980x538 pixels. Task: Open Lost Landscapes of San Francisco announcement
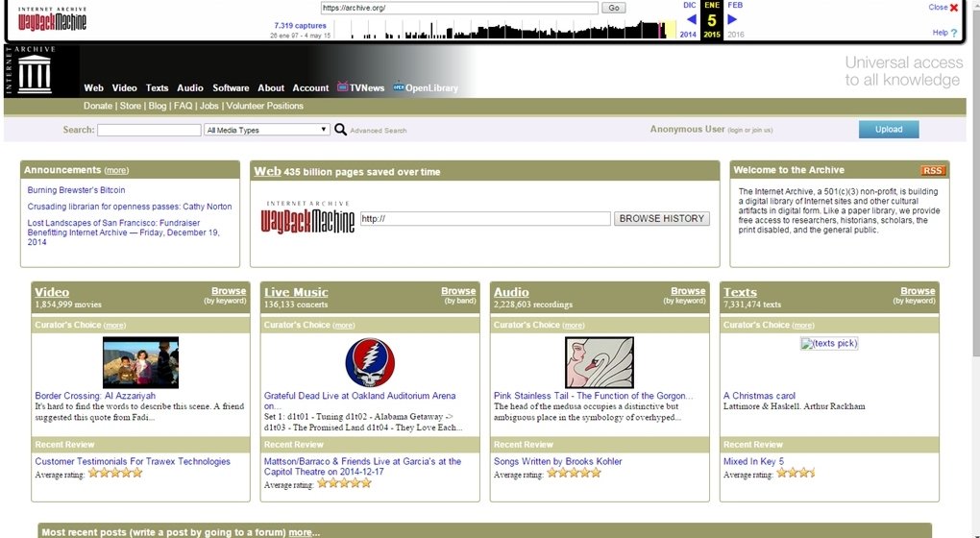(x=123, y=232)
